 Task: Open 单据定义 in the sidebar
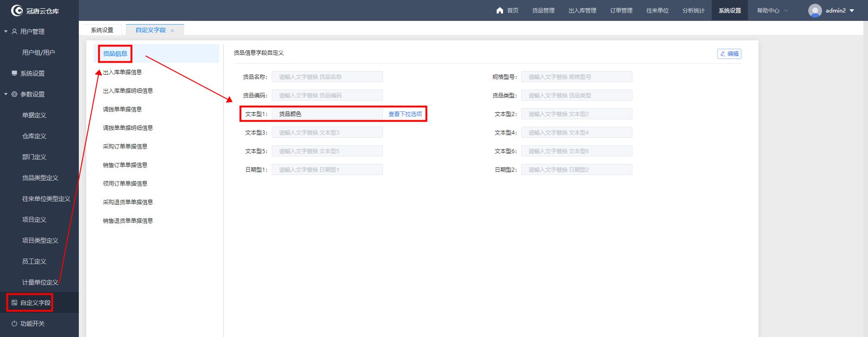tap(34, 115)
